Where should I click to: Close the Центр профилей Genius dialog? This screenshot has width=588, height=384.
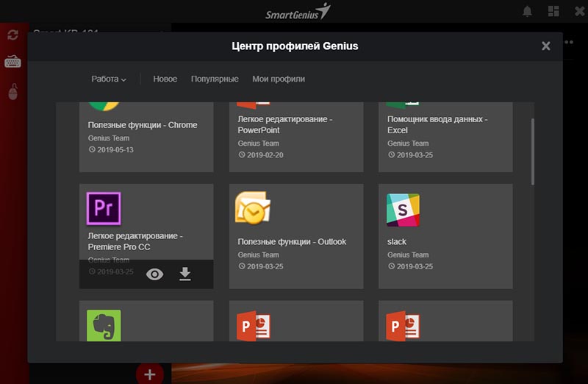(546, 46)
